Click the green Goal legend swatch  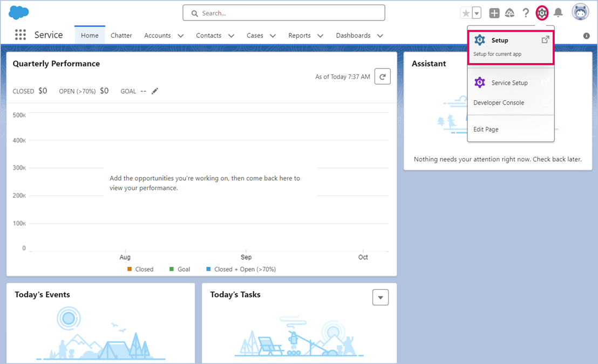coord(172,269)
